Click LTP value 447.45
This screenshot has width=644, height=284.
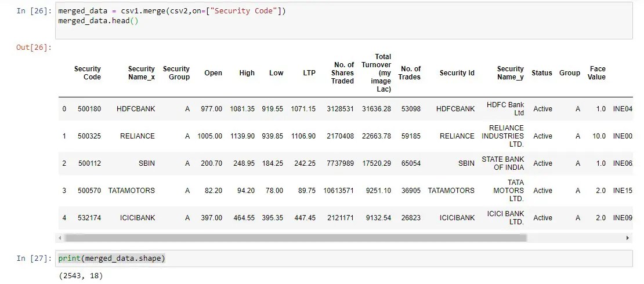305,217
